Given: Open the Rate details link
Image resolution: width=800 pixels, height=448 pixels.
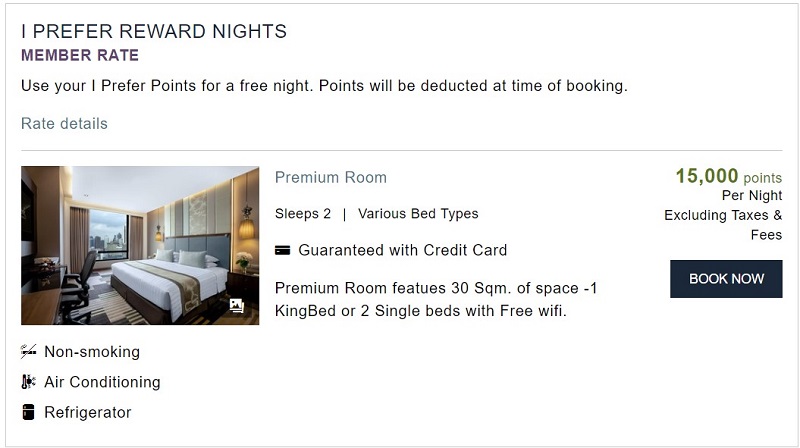Looking at the screenshot, I should click(x=64, y=123).
